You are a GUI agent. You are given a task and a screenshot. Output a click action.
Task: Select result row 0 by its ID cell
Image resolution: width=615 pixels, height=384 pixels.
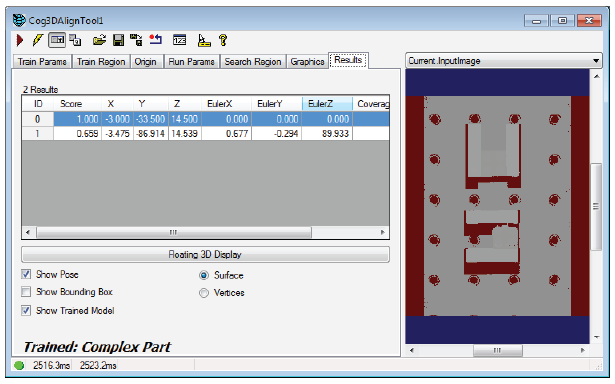[38, 119]
